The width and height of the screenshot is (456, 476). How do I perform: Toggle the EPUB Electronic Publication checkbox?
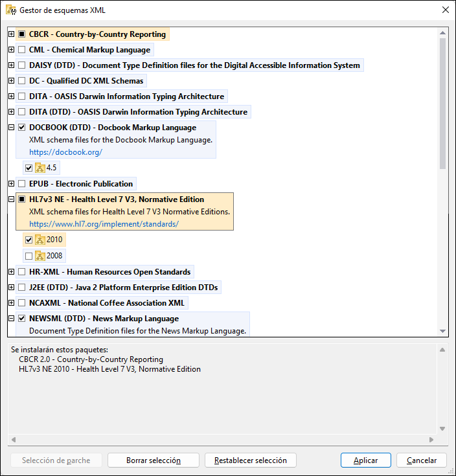pyautogui.click(x=22, y=184)
